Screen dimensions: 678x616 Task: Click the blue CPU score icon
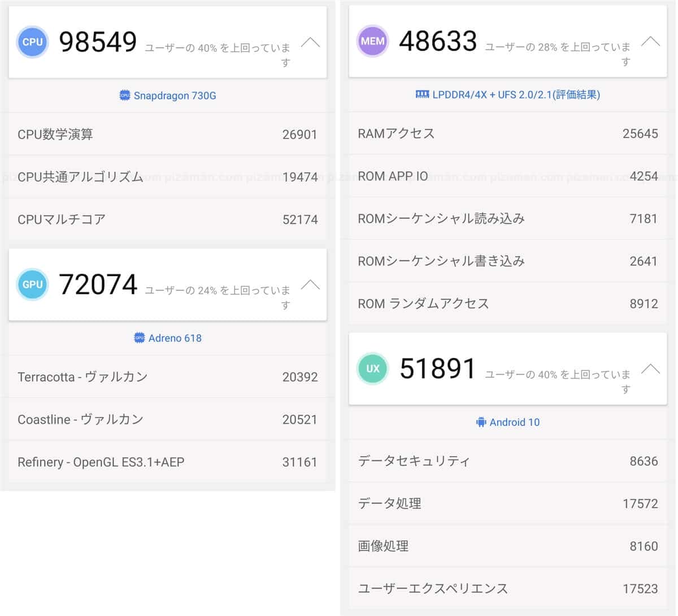[x=32, y=42]
